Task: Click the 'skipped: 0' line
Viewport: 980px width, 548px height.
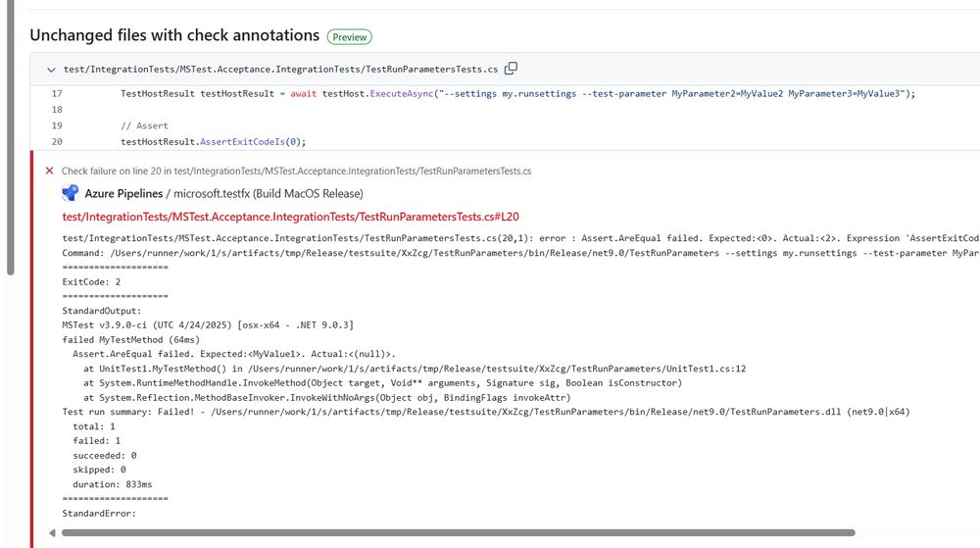Action: (99, 470)
